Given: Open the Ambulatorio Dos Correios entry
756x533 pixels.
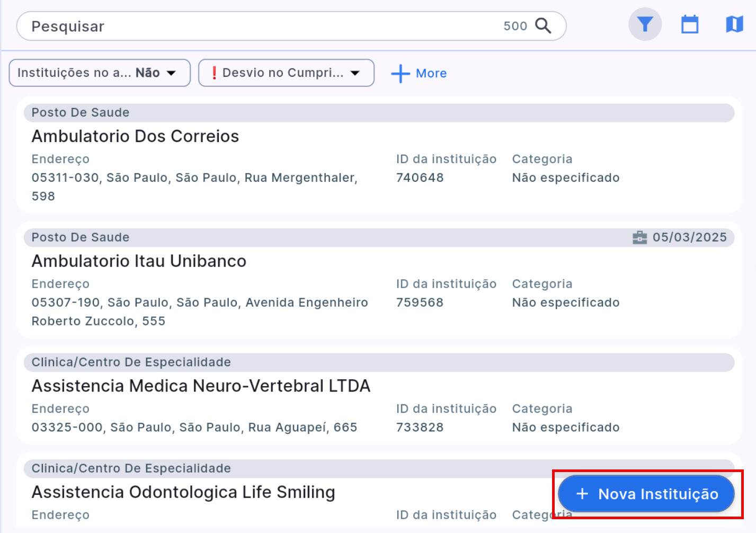Looking at the screenshot, I should pyautogui.click(x=135, y=137).
